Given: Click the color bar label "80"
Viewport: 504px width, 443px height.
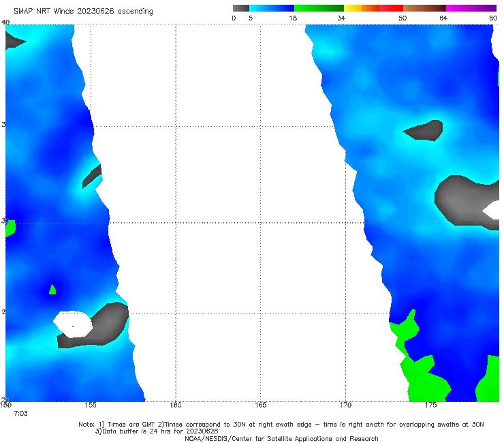Looking at the screenshot, I should 493,18.
